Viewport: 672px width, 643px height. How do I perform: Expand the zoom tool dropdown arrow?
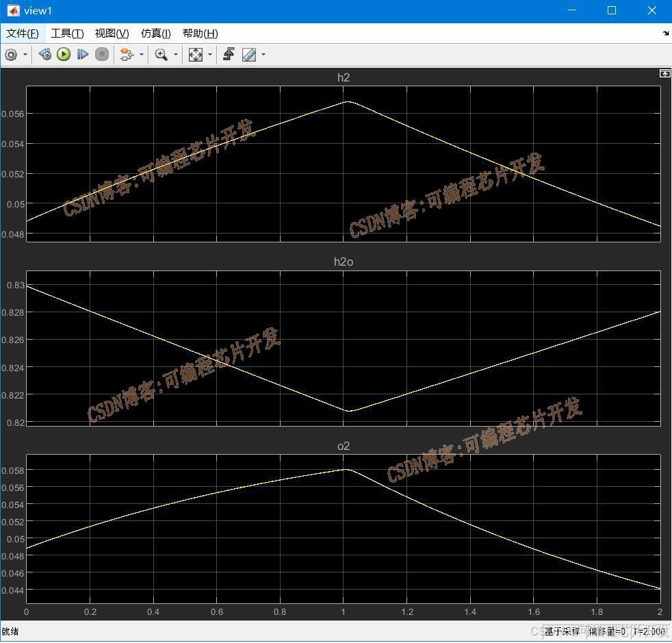pyautogui.click(x=176, y=55)
